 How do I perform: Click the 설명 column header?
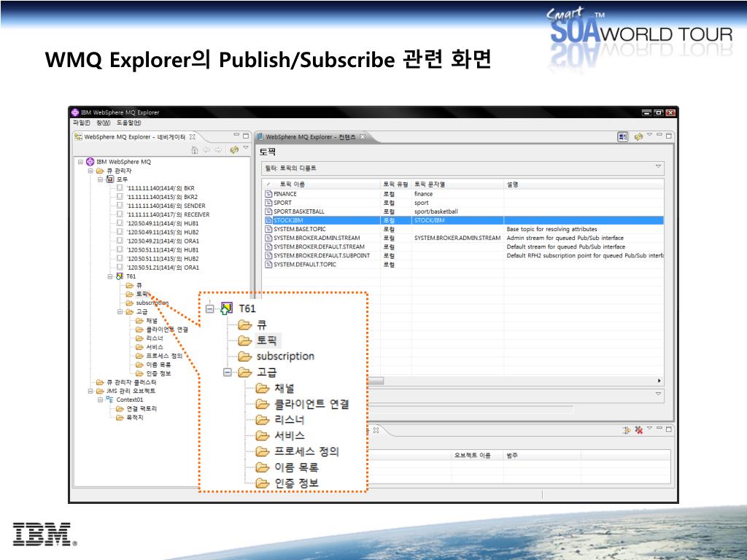click(584, 184)
